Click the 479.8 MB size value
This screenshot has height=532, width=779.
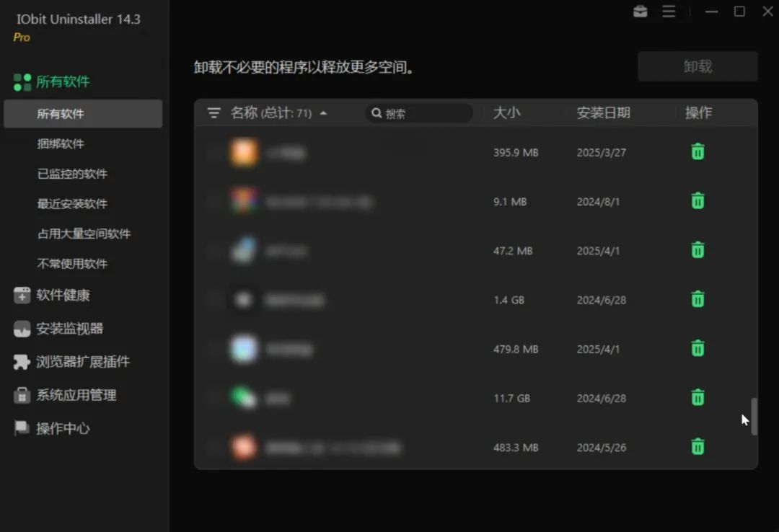516,349
